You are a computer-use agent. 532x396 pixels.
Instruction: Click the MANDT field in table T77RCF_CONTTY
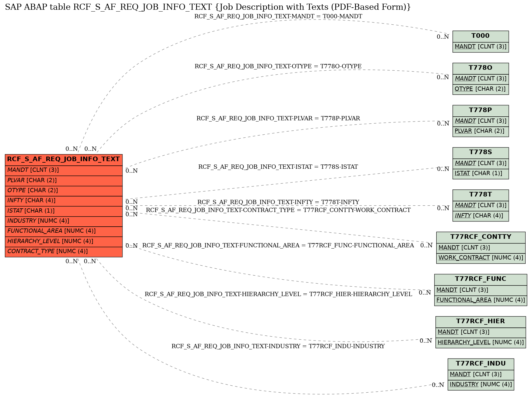coord(481,248)
